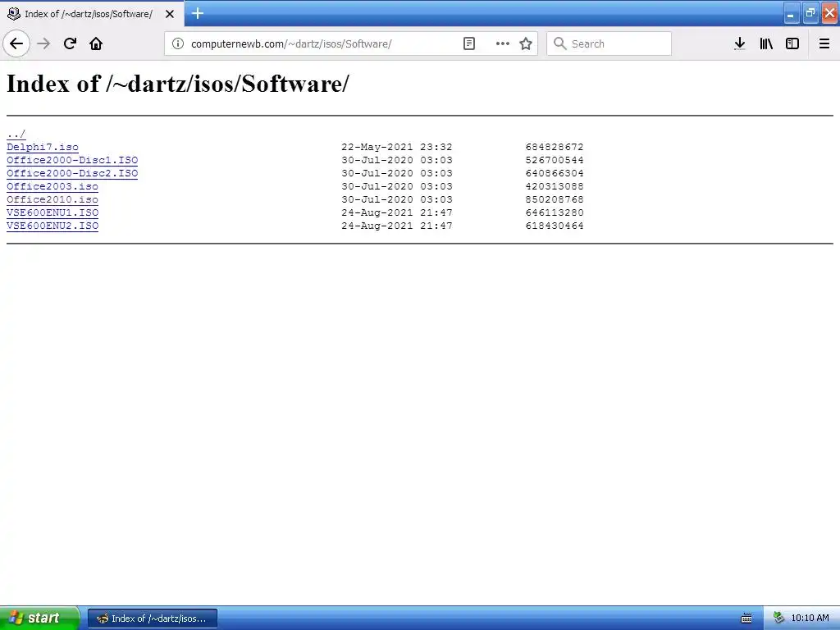Screen dimensions: 840x630
Task: Toggle reader view in address bar
Action: (468, 43)
